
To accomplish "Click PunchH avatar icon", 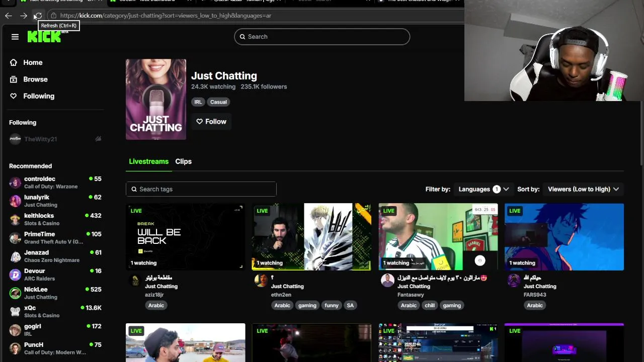I will pos(16,348).
